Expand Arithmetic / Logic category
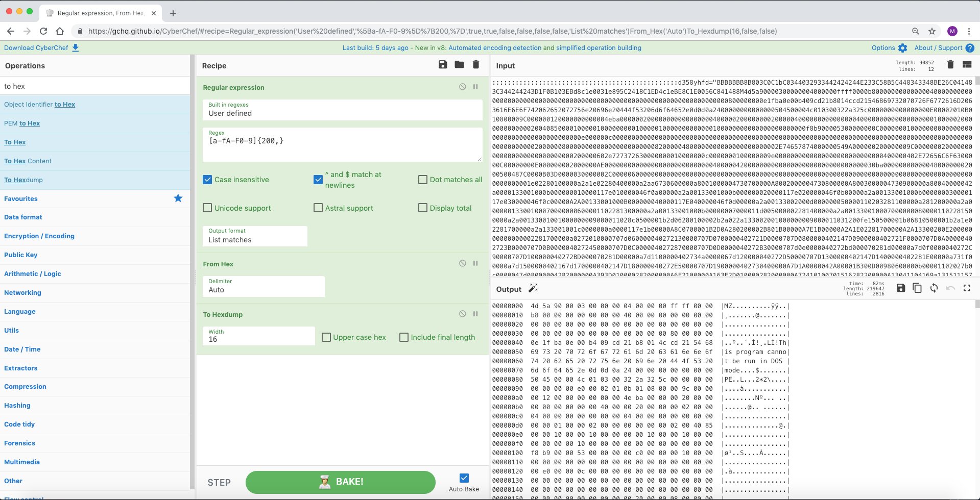 pyautogui.click(x=95, y=273)
